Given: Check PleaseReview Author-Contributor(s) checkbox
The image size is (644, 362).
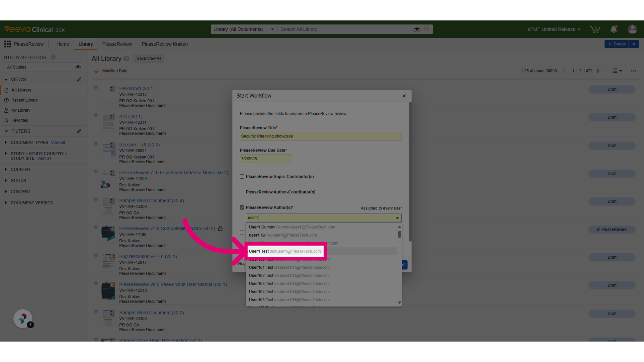Looking at the screenshot, I should [x=242, y=192].
